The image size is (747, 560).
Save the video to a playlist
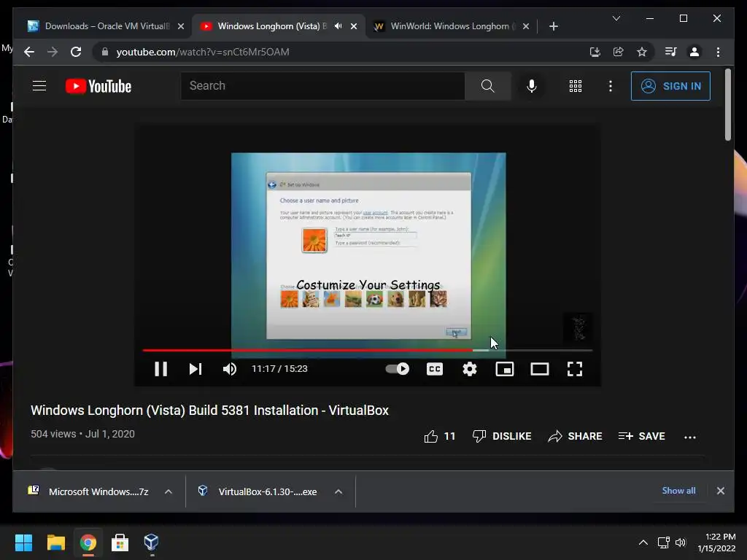tap(641, 436)
